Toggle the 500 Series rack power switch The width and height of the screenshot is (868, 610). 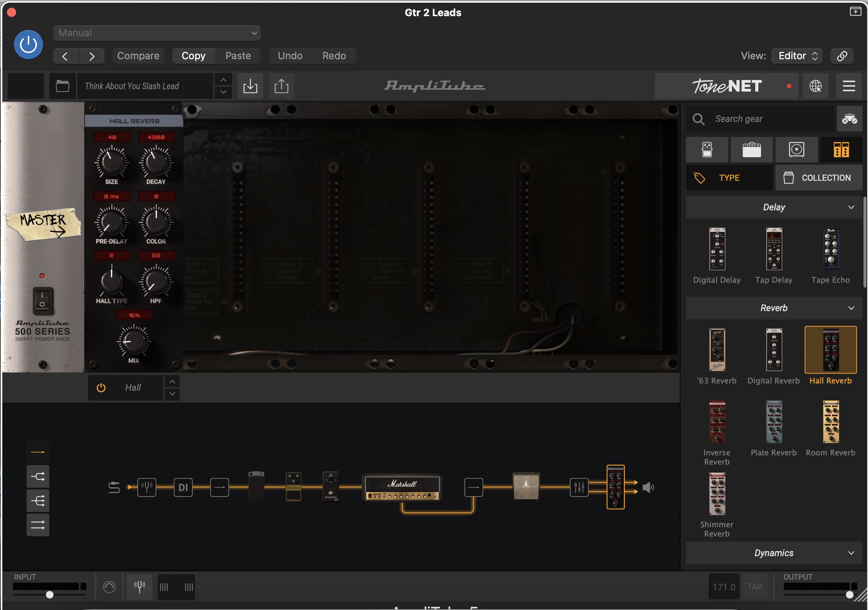pos(42,300)
